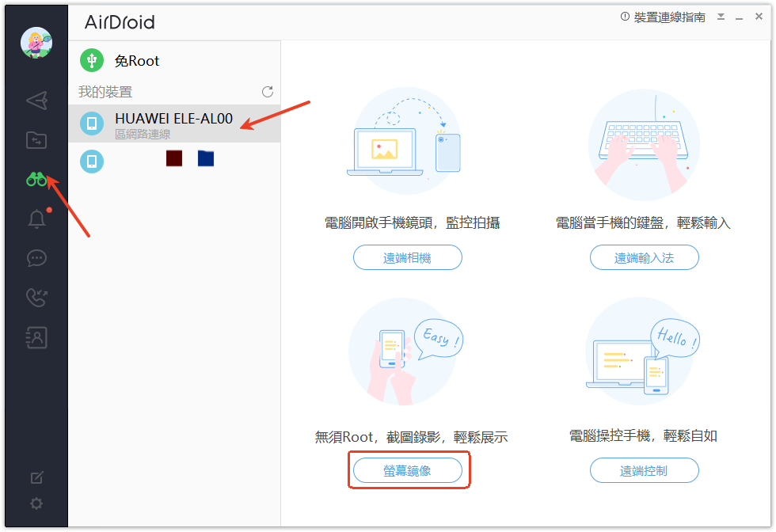The image size is (776, 532).
Task: Select the second device with redacted name
Action: click(174, 161)
